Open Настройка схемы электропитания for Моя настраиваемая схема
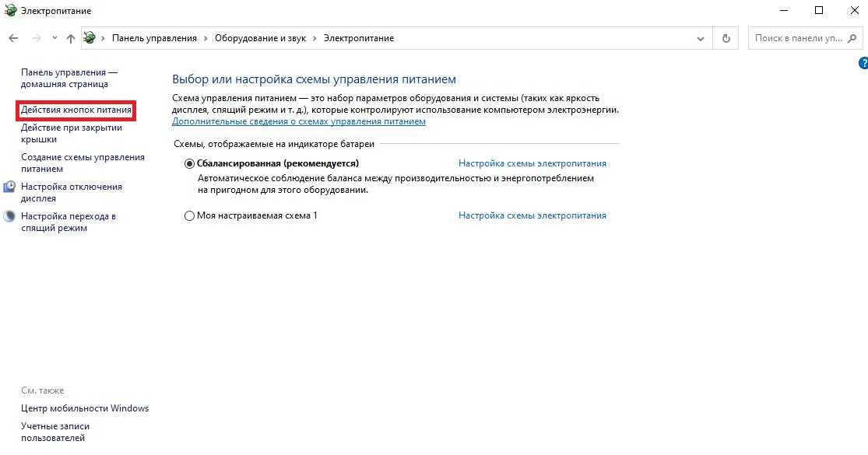The width and height of the screenshot is (868, 455). (x=532, y=215)
